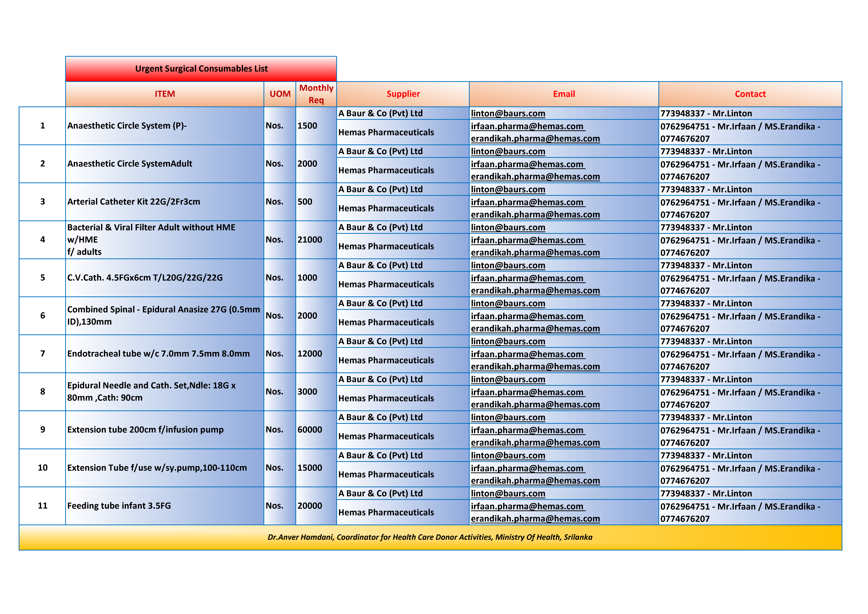
Task: Click monthly requirement value 12000
Action: click(x=316, y=354)
